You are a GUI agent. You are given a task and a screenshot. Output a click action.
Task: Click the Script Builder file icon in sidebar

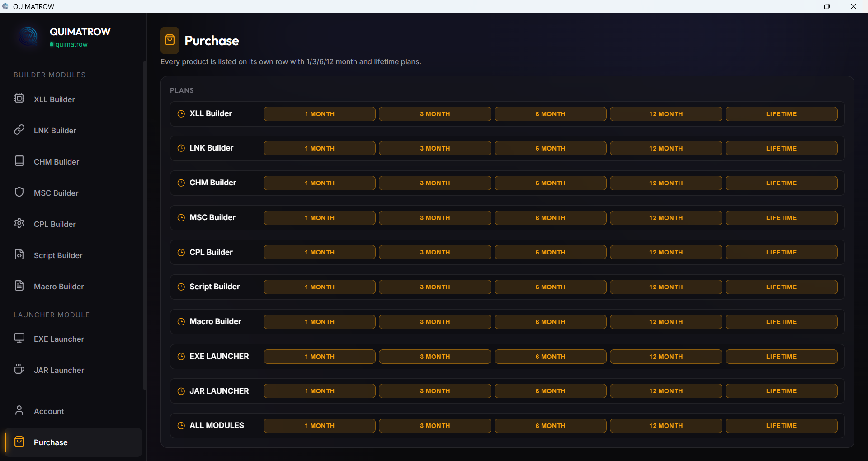[19, 254]
